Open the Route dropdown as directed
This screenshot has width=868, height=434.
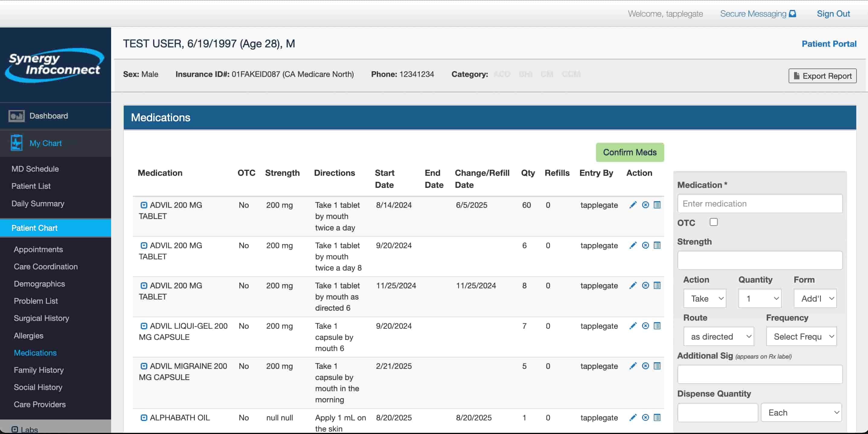(718, 336)
